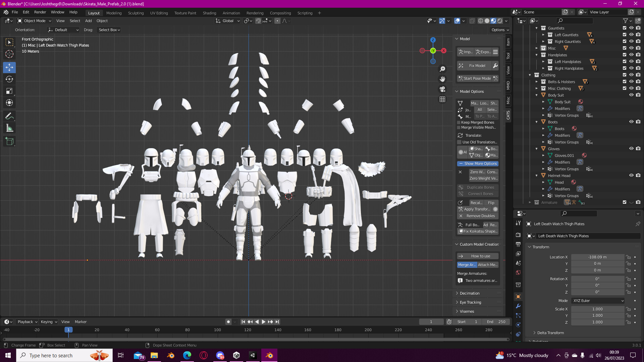Open Render Properties via the camera icon

tap(518, 235)
